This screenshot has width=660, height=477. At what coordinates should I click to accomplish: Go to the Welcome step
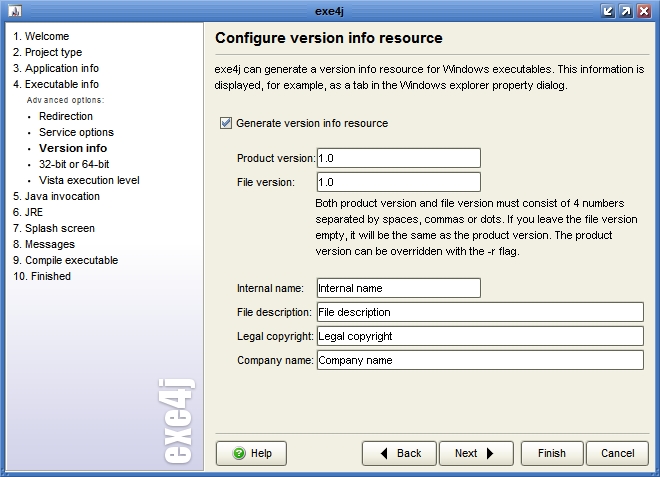point(41,36)
